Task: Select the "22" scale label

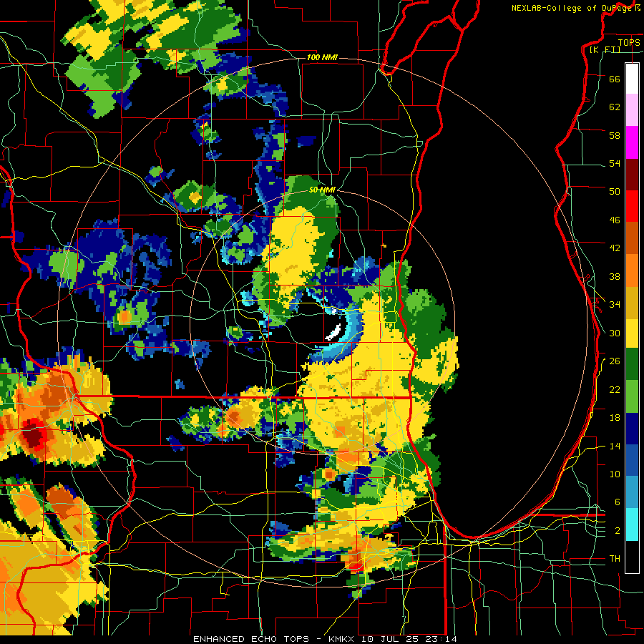Action: [x=615, y=390]
